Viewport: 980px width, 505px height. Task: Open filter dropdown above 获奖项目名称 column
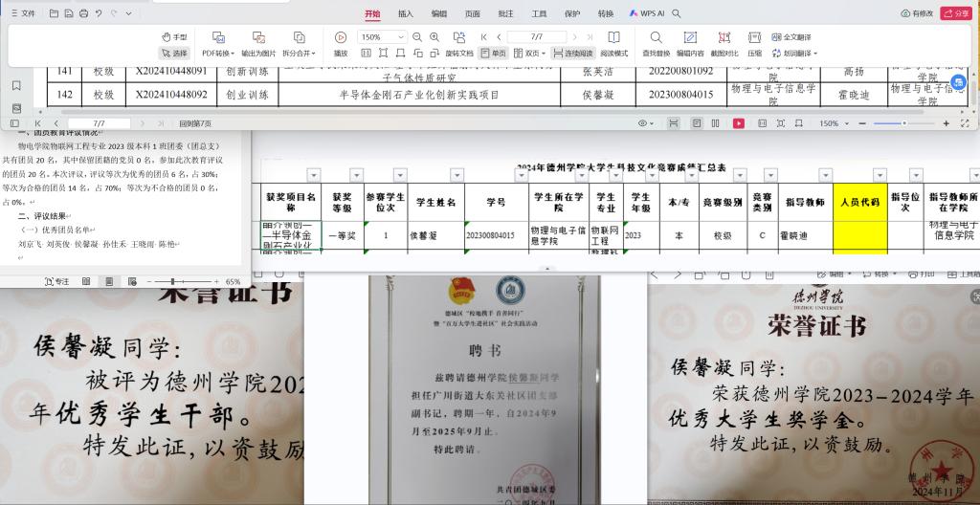point(314,176)
